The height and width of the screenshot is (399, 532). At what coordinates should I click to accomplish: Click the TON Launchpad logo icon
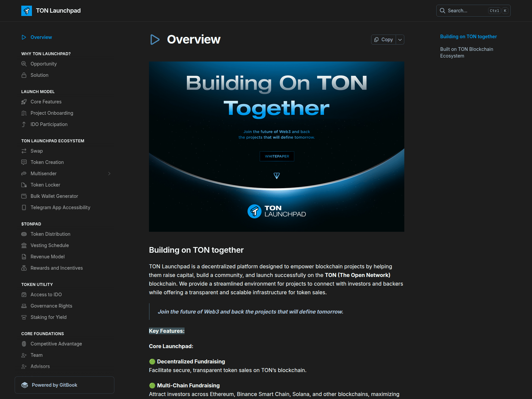[x=27, y=11]
